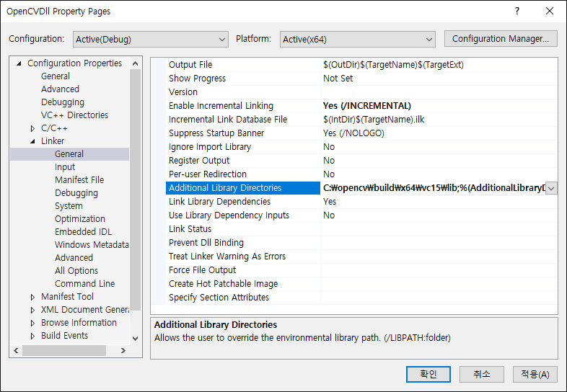Expand the Manifest Tool node
The image size is (567, 392).
[x=33, y=297]
